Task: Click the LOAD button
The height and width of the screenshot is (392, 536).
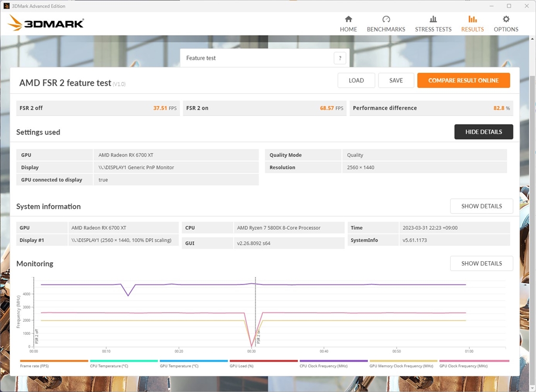Action: coord(356,80)
